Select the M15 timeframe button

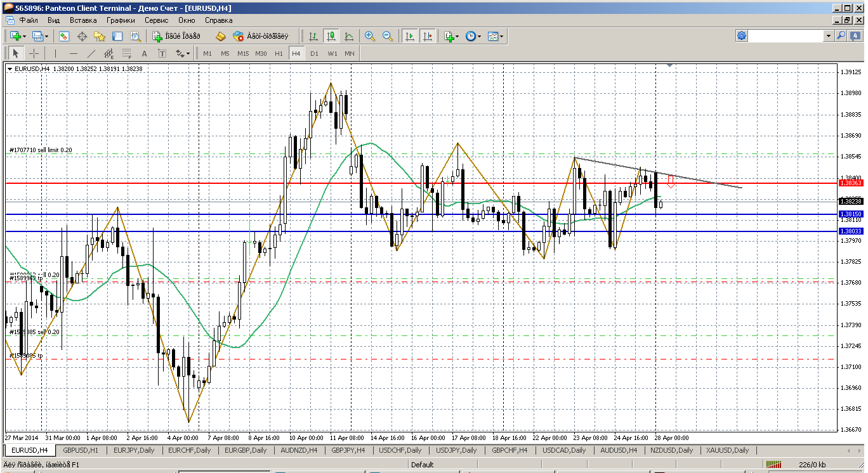point(243,53)
